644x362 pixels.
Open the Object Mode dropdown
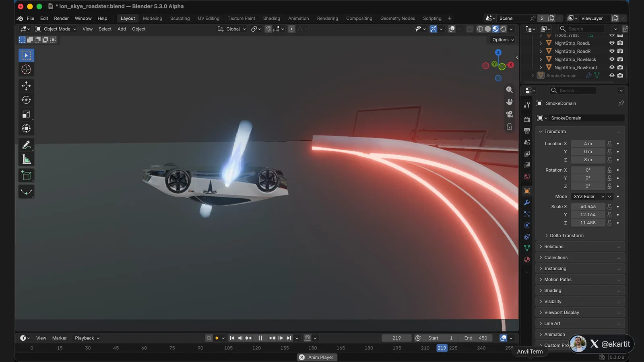[x=56, y=29]
